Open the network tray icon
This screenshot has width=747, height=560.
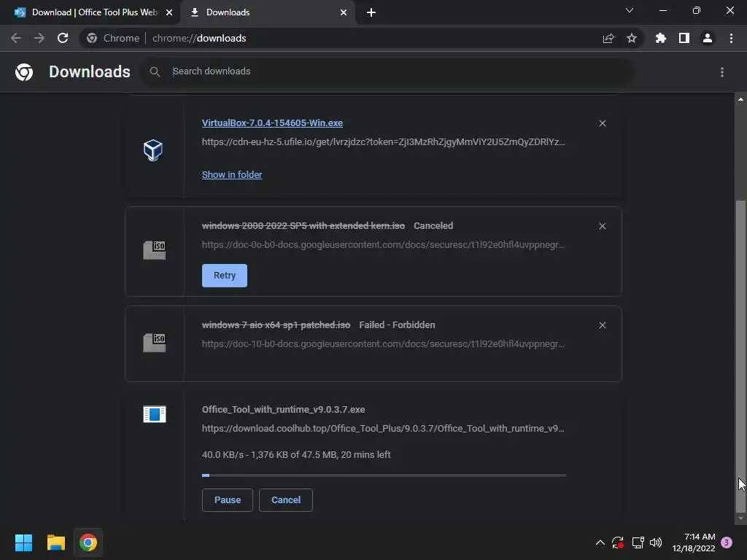coord(638,542)
